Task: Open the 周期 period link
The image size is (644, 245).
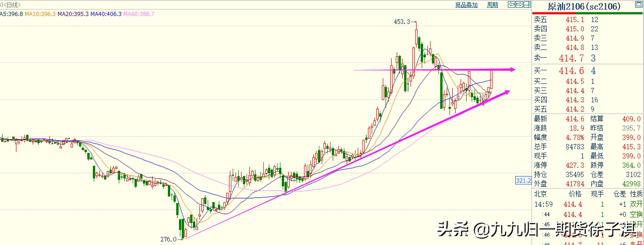Action: (492, 5)
